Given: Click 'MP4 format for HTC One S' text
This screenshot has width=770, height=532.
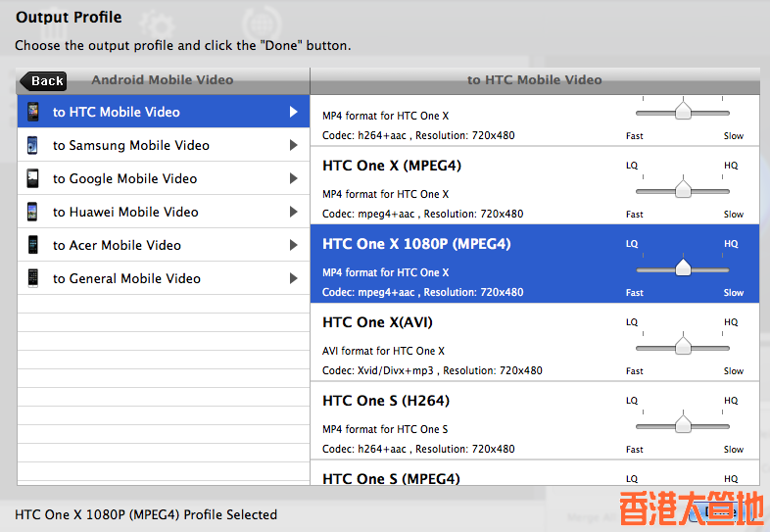Looking at the screenshot, I should 385,429.
